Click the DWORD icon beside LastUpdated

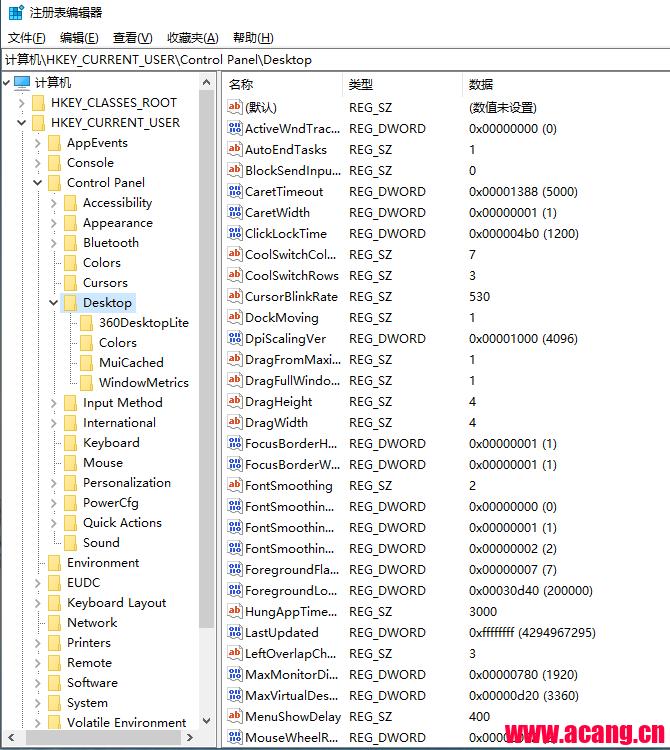click(x=234, y=632)
